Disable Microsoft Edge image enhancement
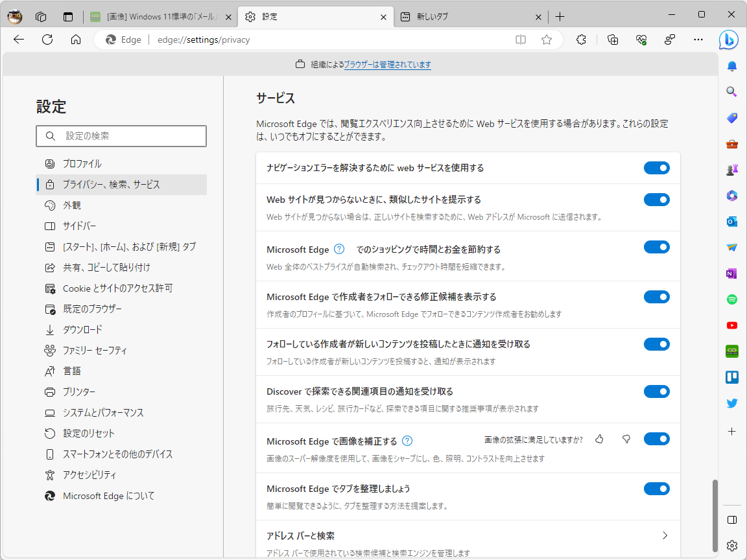 [656, 438]
